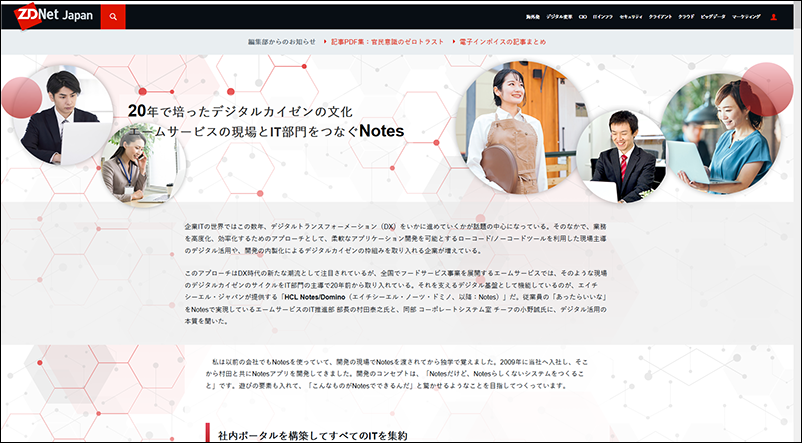
Task: Click the page's vertical scrollbar
Action: click(x=798, y=222)
